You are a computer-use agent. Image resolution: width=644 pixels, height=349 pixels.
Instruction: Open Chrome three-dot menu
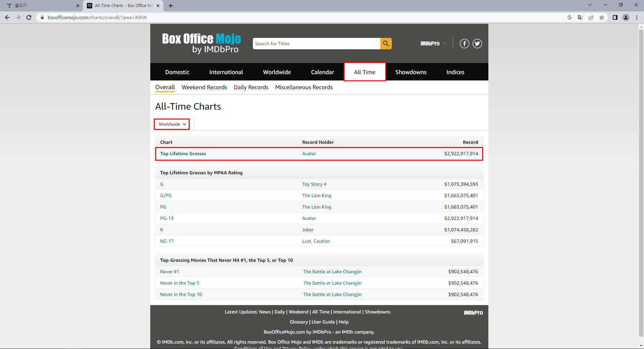637,17
